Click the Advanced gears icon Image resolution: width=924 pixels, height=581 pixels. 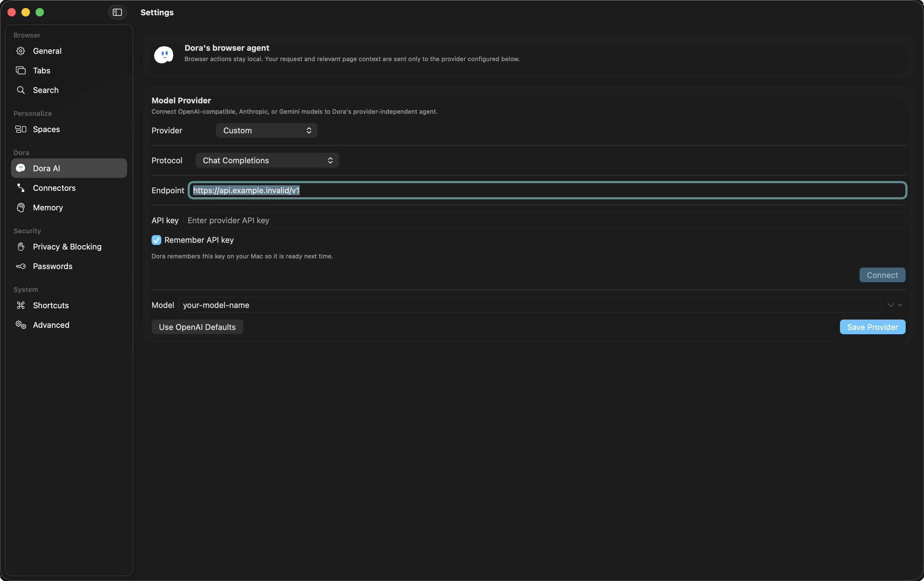pyautogui.click(x=21, y=325)
